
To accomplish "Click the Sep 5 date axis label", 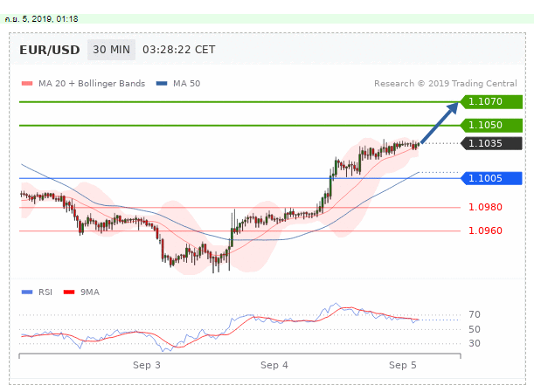I will coord(403,365).
